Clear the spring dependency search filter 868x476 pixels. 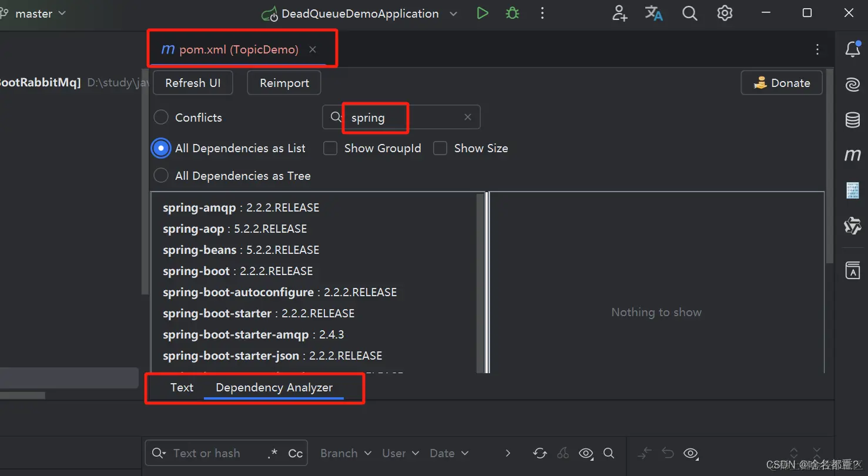[468, 117]
